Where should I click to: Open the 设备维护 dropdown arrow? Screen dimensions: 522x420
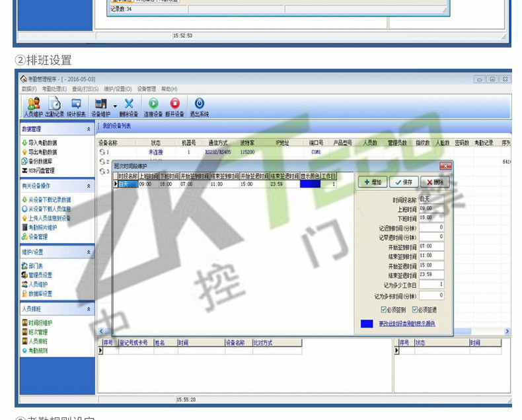[114, 106]
